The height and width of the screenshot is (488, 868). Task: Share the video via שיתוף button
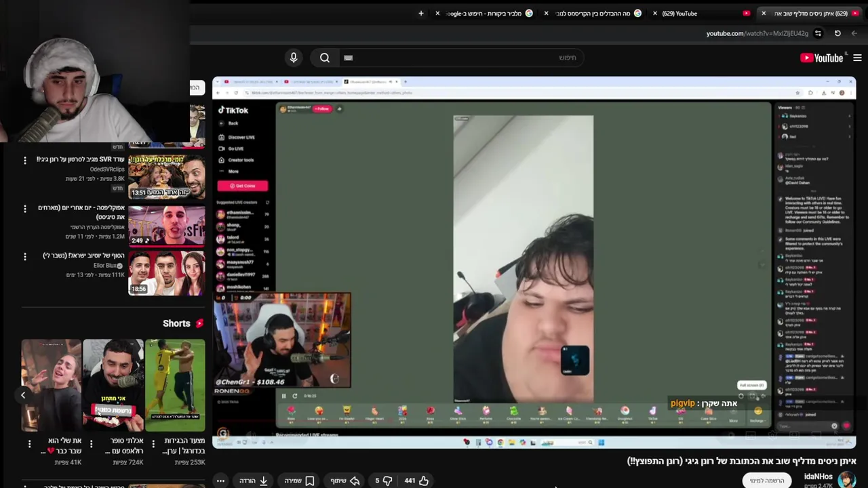(344, 481)
